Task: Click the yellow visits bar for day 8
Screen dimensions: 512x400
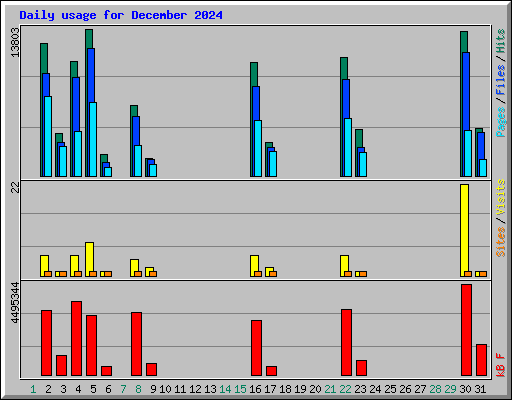Action: coord(134,268)
